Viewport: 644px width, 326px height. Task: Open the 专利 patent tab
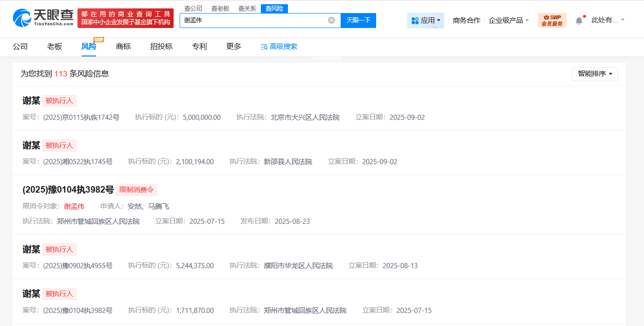199,47
